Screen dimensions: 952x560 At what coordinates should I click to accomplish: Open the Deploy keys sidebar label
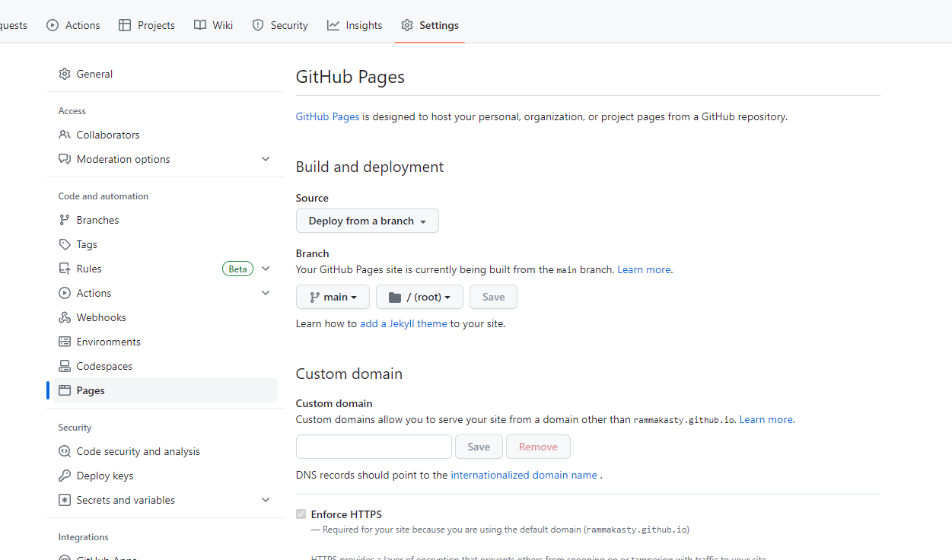105,476
